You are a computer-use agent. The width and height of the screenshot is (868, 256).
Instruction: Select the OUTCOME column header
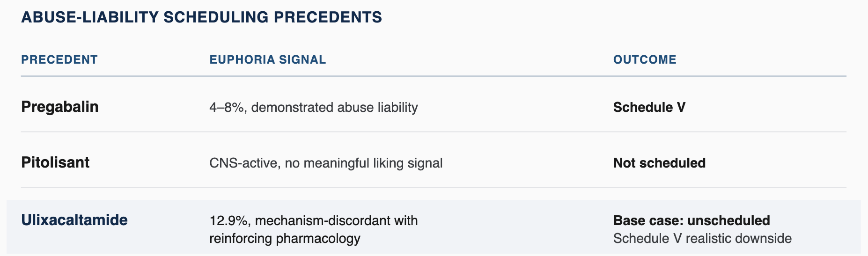coord(645,60)
